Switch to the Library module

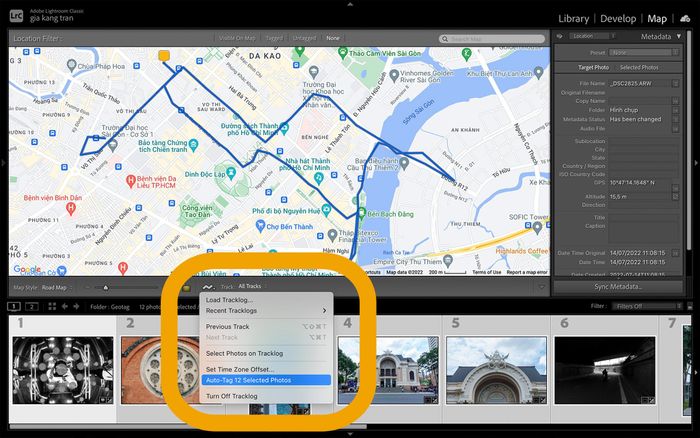(x=574, y=19)
